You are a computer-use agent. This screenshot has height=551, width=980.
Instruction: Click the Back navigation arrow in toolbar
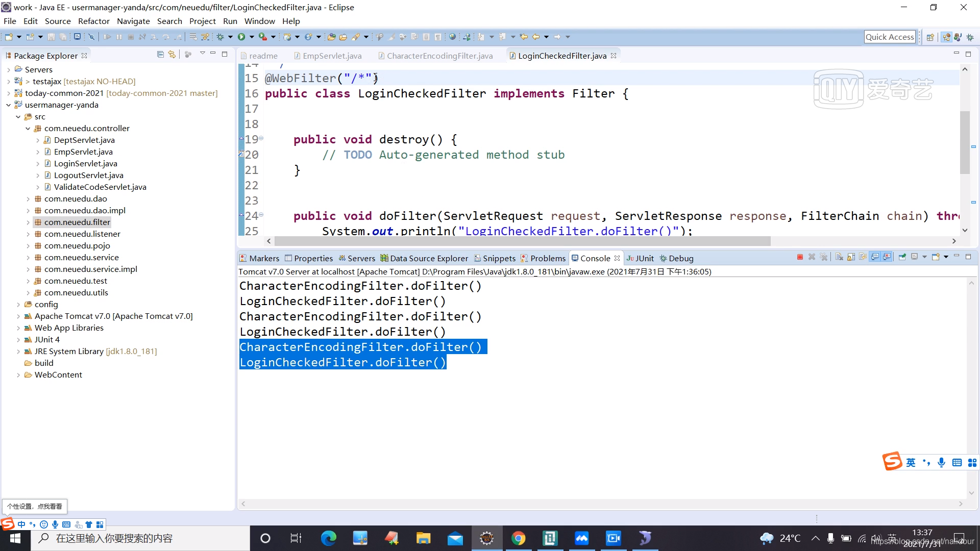pyautogui.click(x=536, y=37)
